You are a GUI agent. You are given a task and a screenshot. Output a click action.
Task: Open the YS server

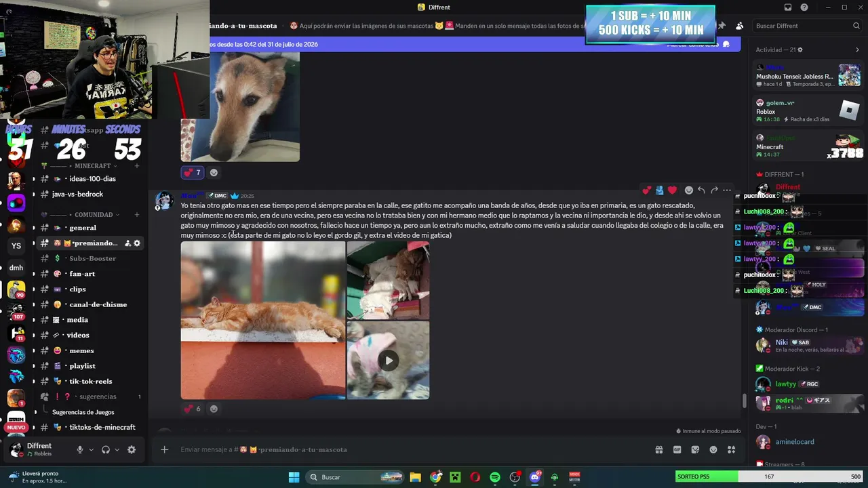click(16, 246)
